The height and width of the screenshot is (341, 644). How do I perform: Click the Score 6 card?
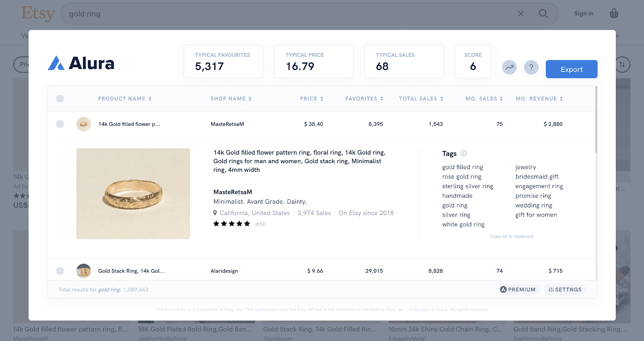tap(473, 61)
